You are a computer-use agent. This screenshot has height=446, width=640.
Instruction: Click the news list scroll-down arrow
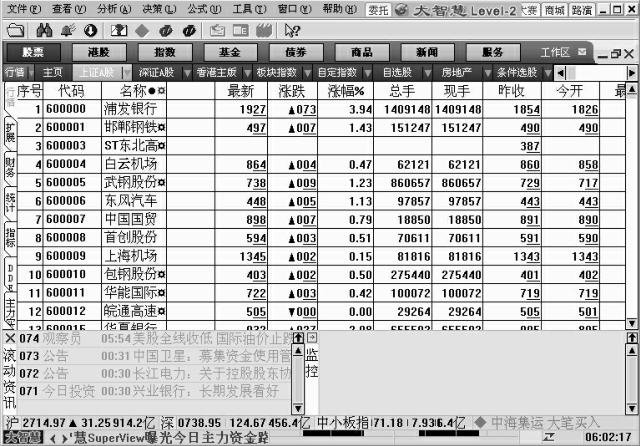(x=298, y=408)
